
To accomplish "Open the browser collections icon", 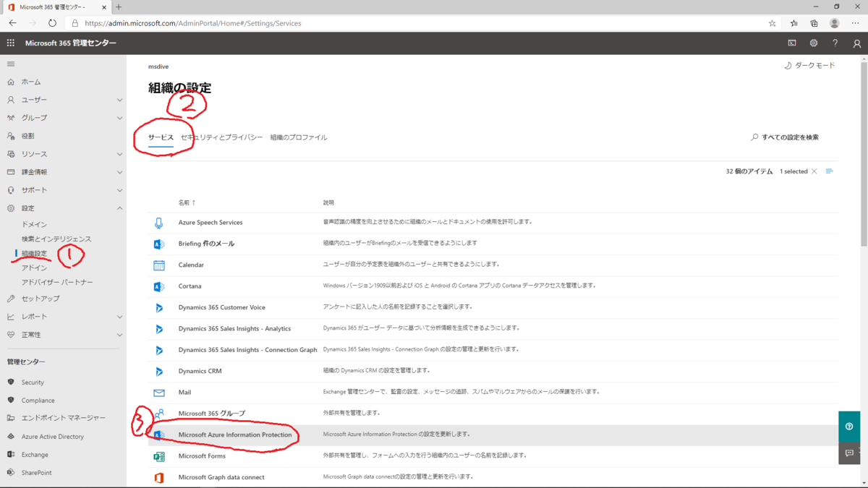I will 814,23.
